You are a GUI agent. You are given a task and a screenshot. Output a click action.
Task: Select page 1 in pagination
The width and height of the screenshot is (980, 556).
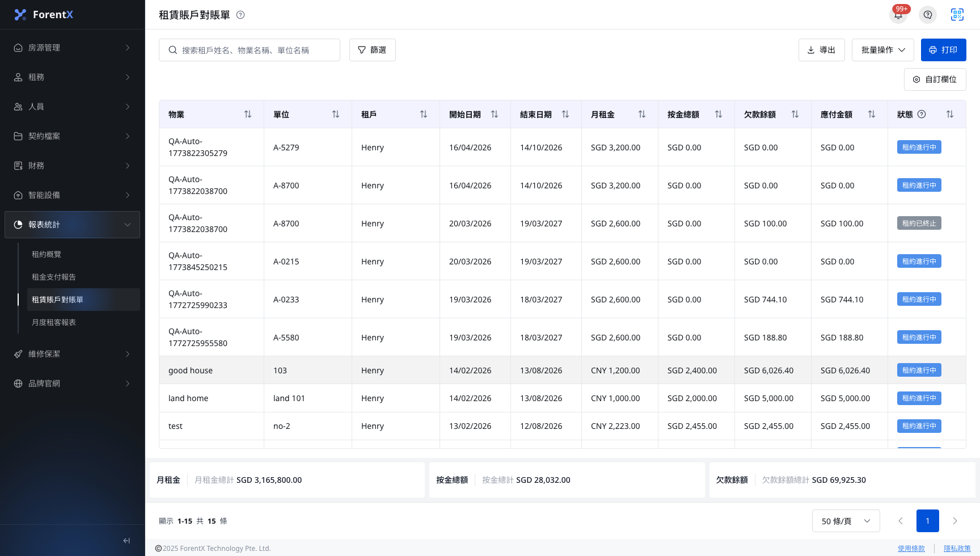tap(928, 521)
